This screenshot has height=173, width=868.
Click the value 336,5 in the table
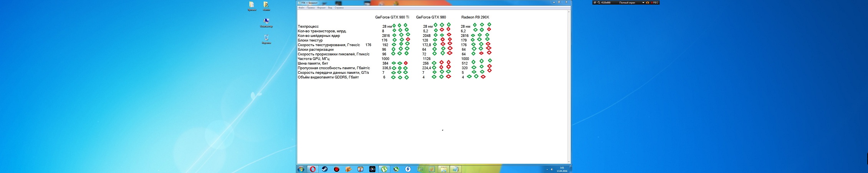tap(386, 68)
